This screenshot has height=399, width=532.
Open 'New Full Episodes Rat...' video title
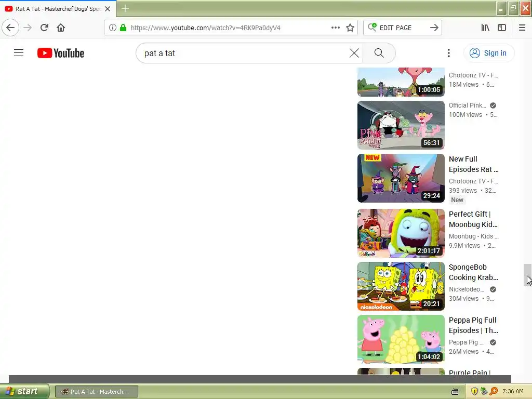pos(473,164)
